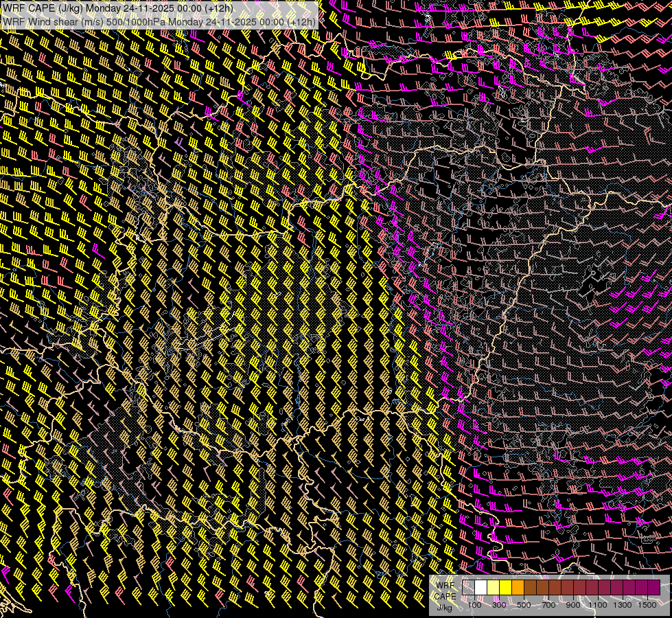Click the legend label 100

tap(474, 605)
